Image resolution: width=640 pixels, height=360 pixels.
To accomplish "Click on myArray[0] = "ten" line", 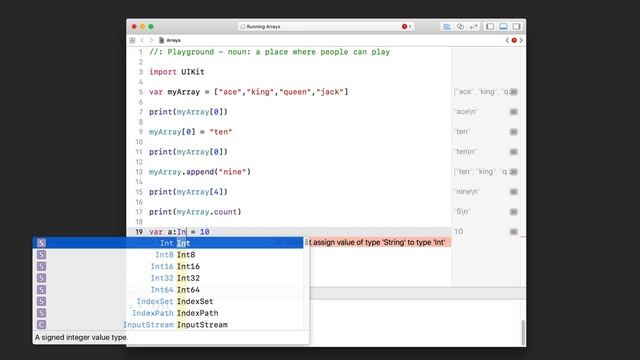I will coord(190,132).
